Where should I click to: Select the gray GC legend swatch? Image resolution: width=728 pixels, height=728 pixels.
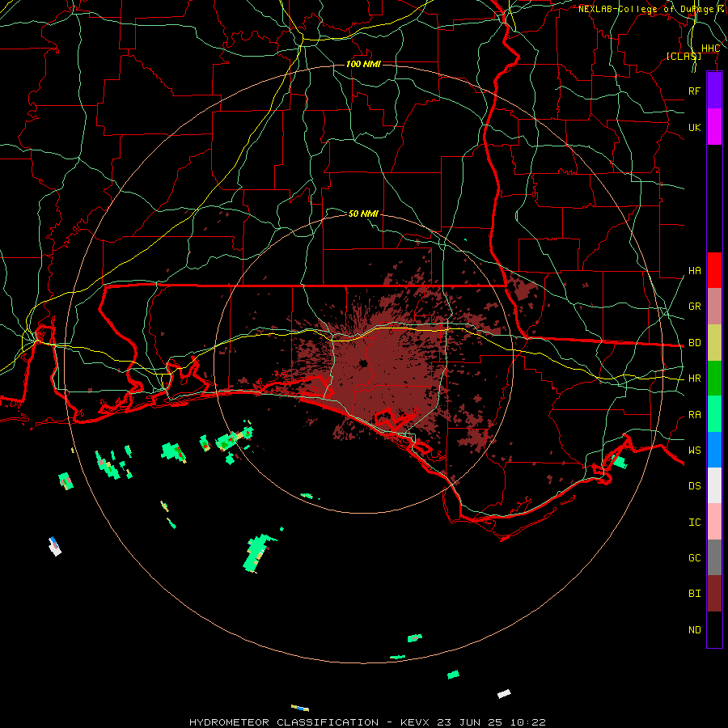pyautogui.click(x=714, y=557)
